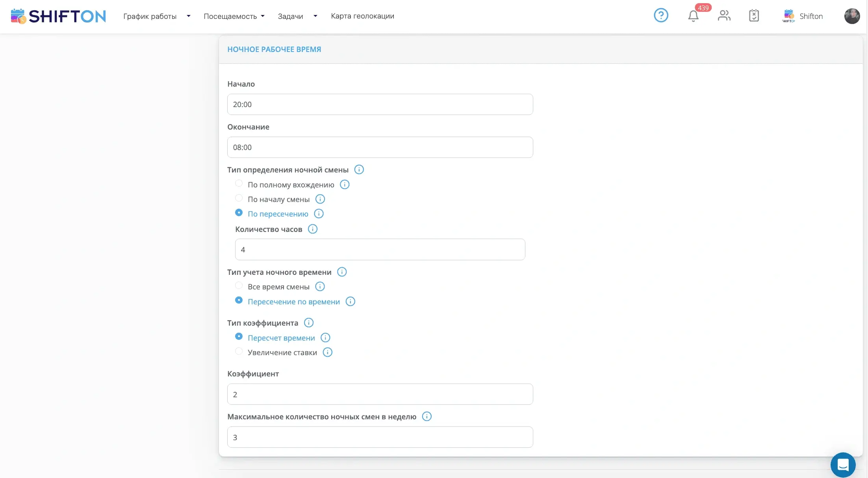Select 'По полному вхождению' radio option
The image size is (868, 478).
(239, 183)
